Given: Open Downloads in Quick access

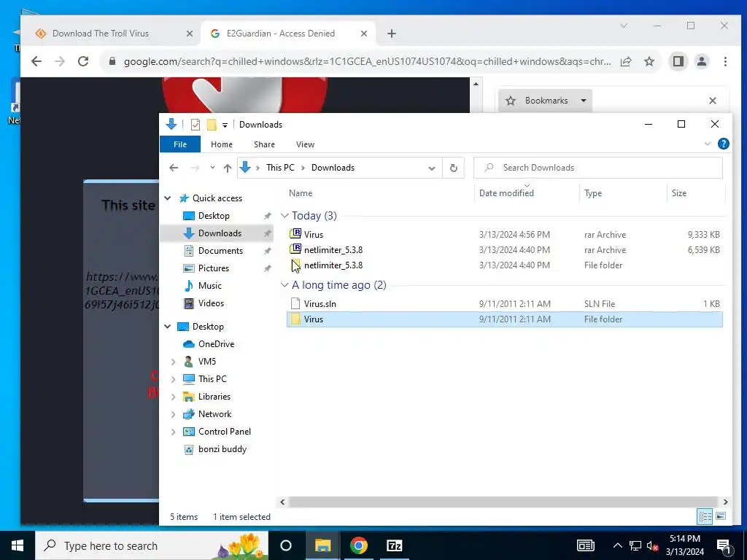Looking at the screenshot, I should point(220,233).
